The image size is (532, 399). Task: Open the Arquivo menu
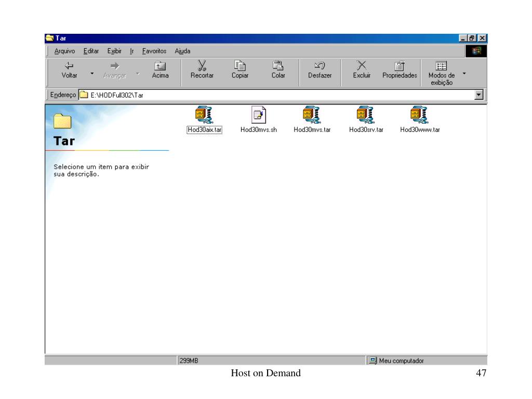pos(64,51)
